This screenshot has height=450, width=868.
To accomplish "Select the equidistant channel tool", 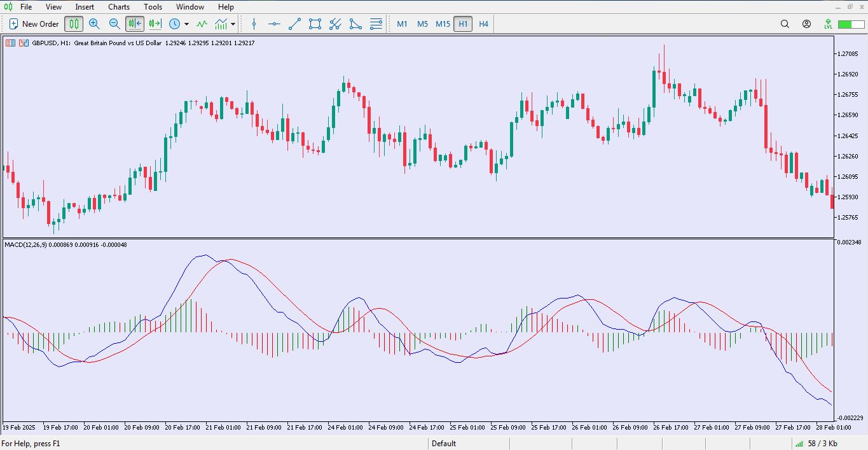I will [335, 24].
